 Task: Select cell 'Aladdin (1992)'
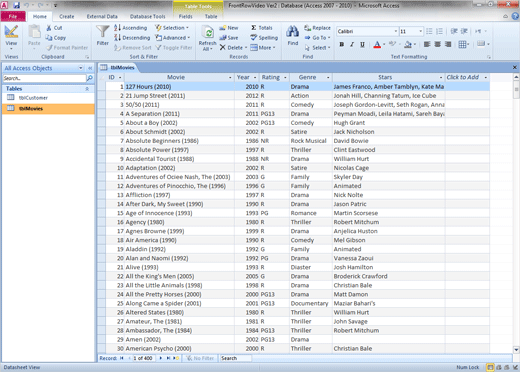tap(180, 249)
